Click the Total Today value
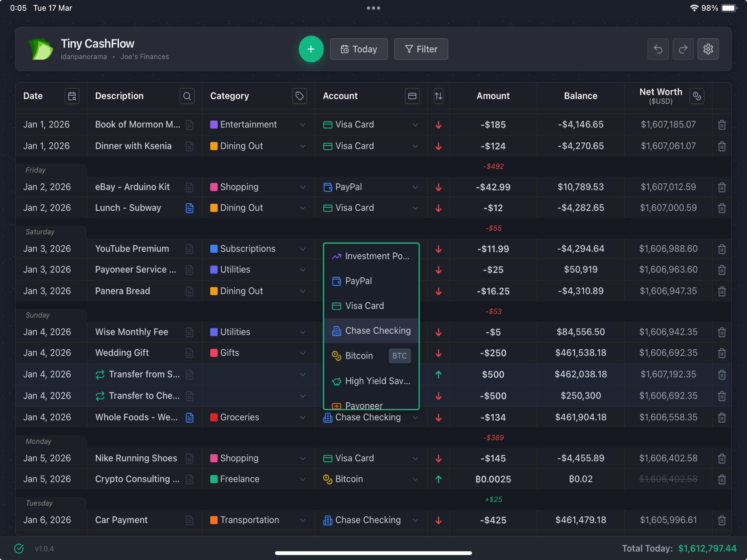Image resolution: width=747 pixels, height=560 pixels. 707,548
